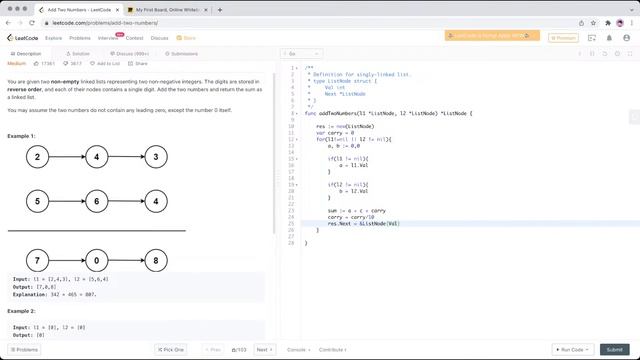
Task: Bookmark this page with star icon
Action: 593,23
